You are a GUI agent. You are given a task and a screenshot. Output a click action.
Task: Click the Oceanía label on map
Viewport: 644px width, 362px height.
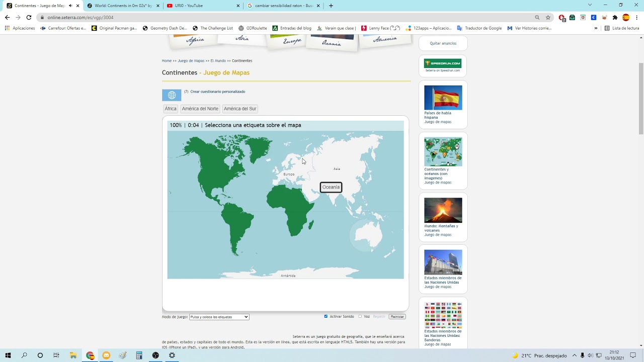331,187
